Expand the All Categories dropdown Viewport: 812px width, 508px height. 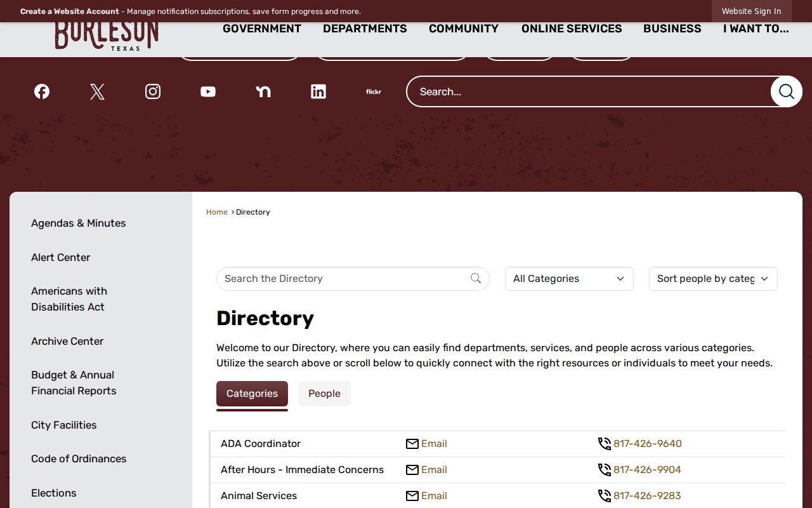[x=569, y=279]
